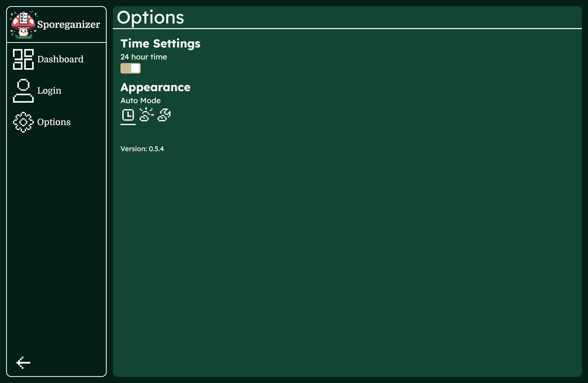Viewport: 588px width, 383px height.
Task: Click the Version: 0.5.4 text
Action: click(x=142, y=149)
